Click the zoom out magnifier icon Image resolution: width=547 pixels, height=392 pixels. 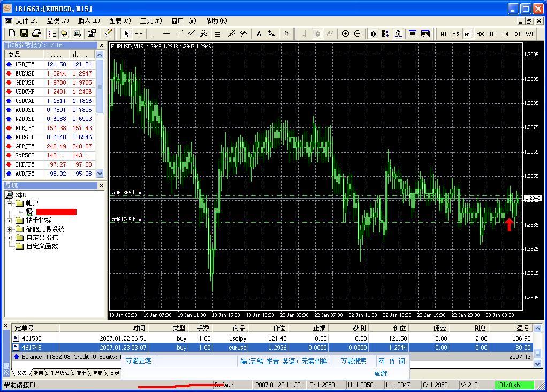coord(358,34)
